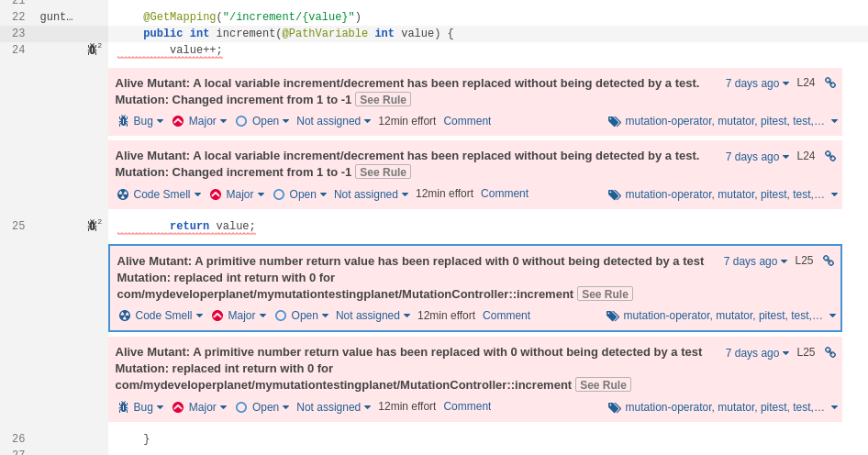Open the L24 Bug issue Alive Mutant message
Image resolution: width=868 pixels, height=455 pixels.
click(x=406, y=92)
